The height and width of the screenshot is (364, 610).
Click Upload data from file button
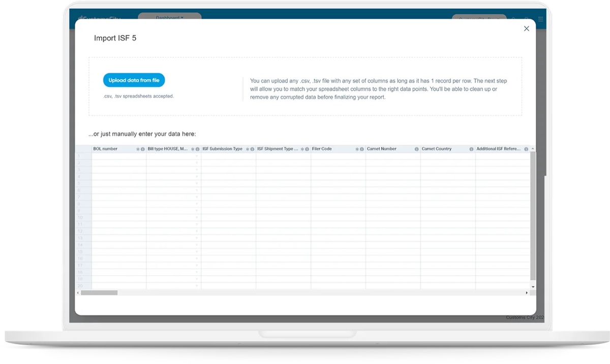tap(134, 80)
